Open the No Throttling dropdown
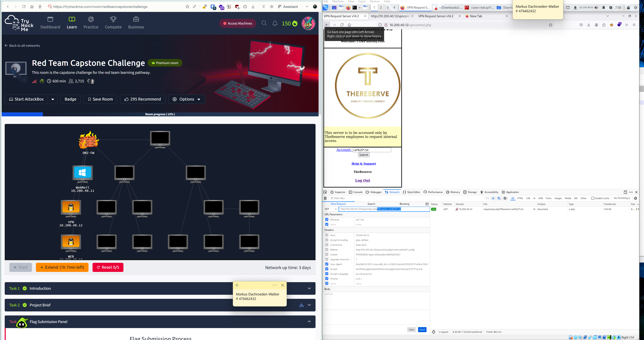This screenshot has height=340, width=644. [621, 198]
